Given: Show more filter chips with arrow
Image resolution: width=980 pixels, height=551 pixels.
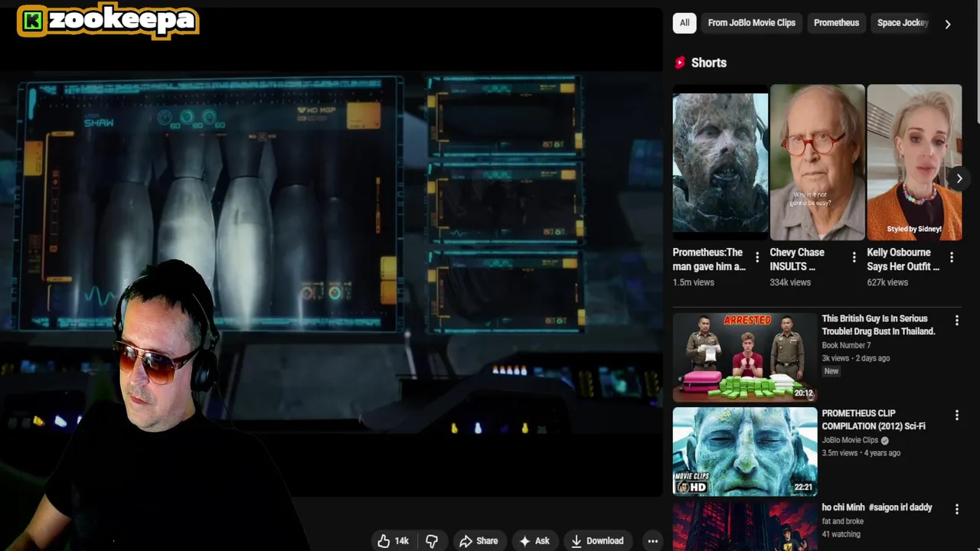Looking at the screenshot, I should 948,24.
